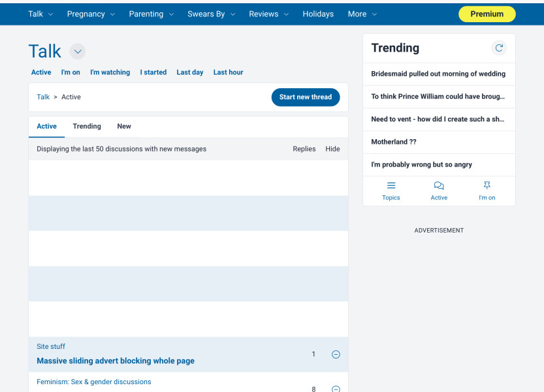Screen dimensions: 544x392
Task: Open Massive sliding advert blocking whole page
Action: tap(116, 361)
